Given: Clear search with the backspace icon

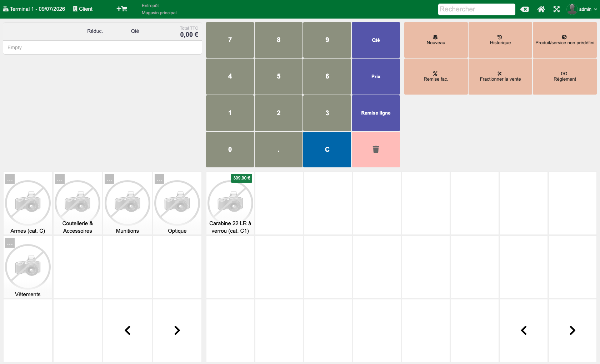Looking at the screenshot, I should click(525, 9).
